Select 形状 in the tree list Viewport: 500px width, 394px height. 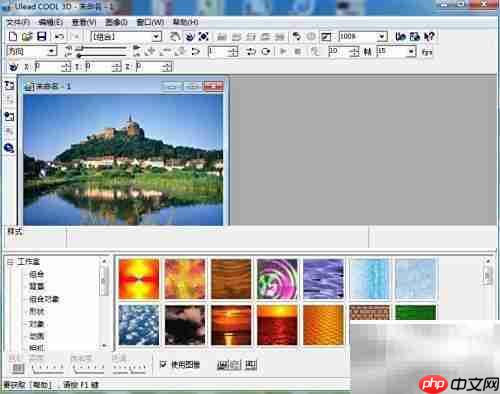pyautogui.click(x=36, y=311)
